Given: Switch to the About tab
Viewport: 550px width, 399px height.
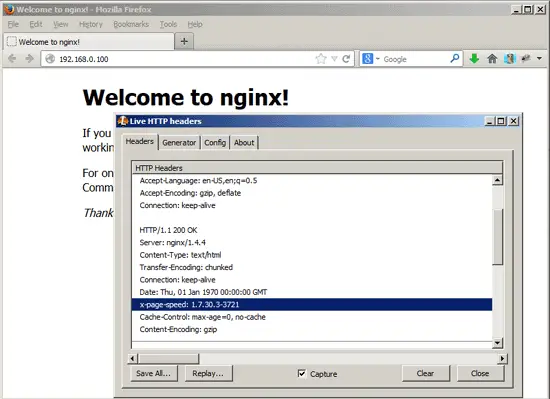Looking at the screenshot, I should [x=244, y=143].
